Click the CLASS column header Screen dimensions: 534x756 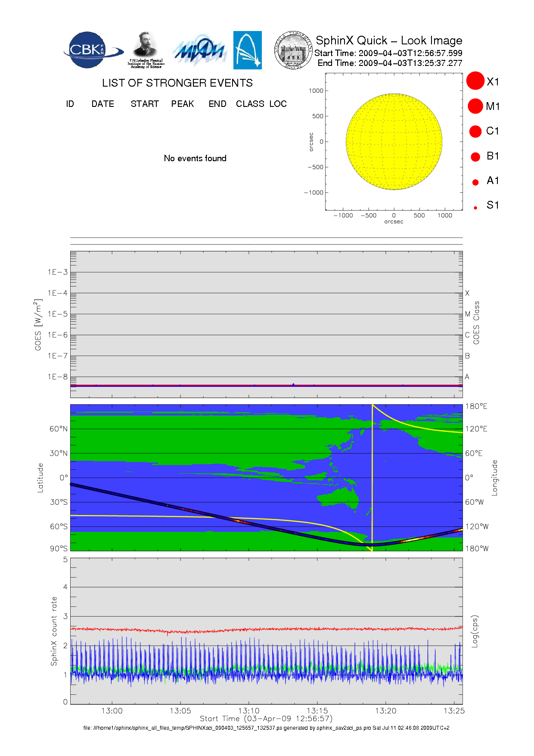point(250,104)
